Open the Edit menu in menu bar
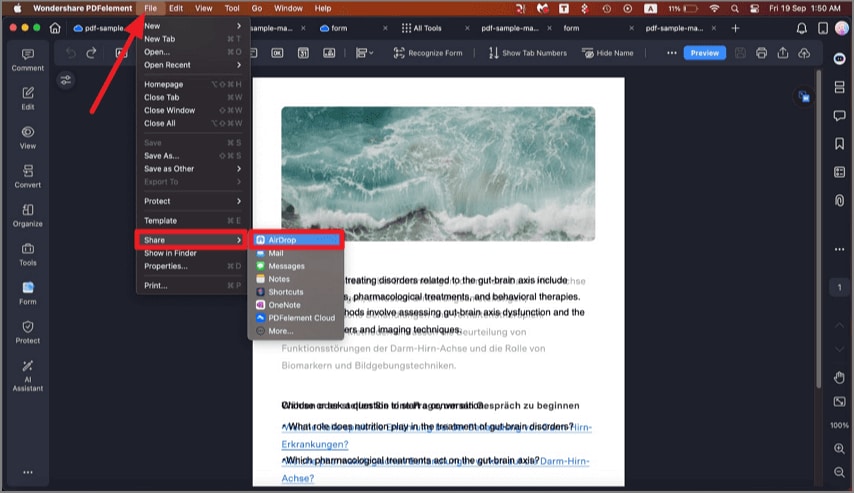 (176, 8)
